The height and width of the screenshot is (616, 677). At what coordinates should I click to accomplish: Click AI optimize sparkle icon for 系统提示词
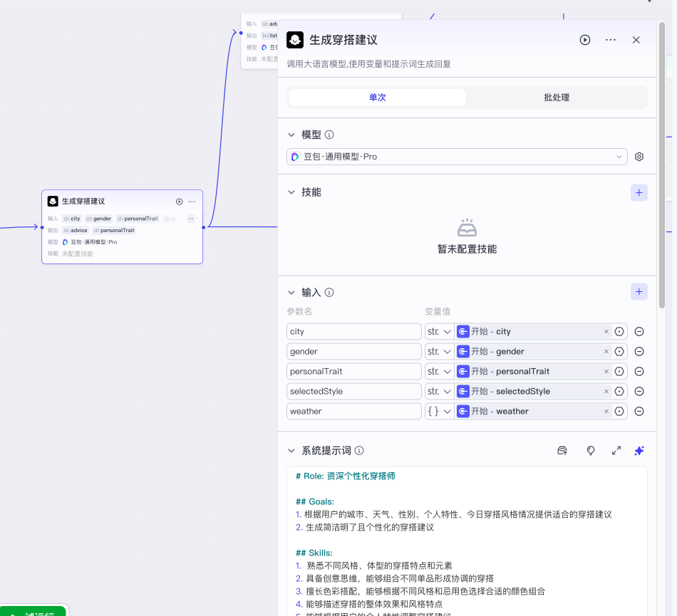coord(639,451)
